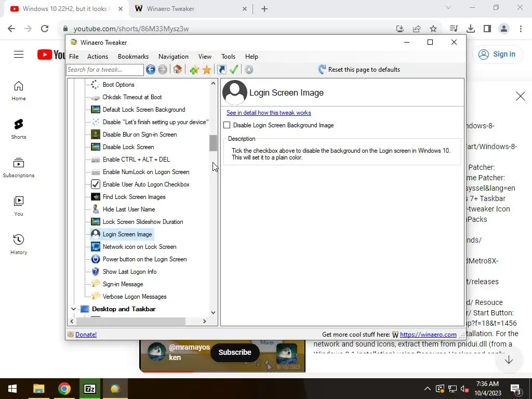Open a new Chrome tab
The image size is (532, 399).
[x=264, y=9]
